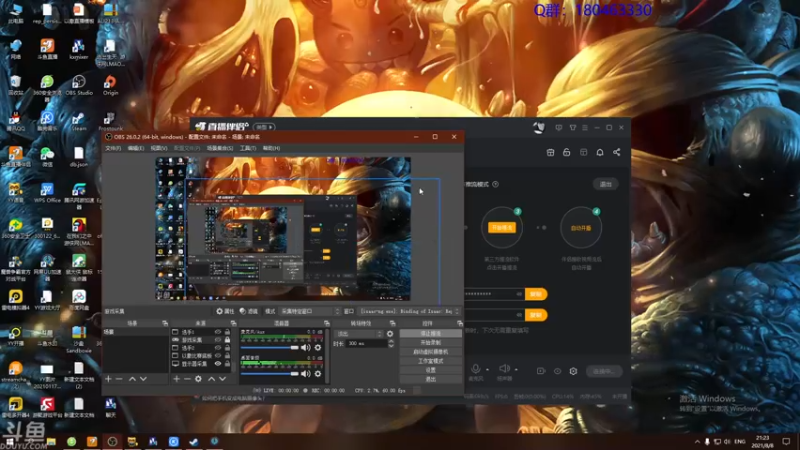Expand microphone options arrow in companion app
The height and width of the screenshot is (450, 800).
(x=487, y=369)
